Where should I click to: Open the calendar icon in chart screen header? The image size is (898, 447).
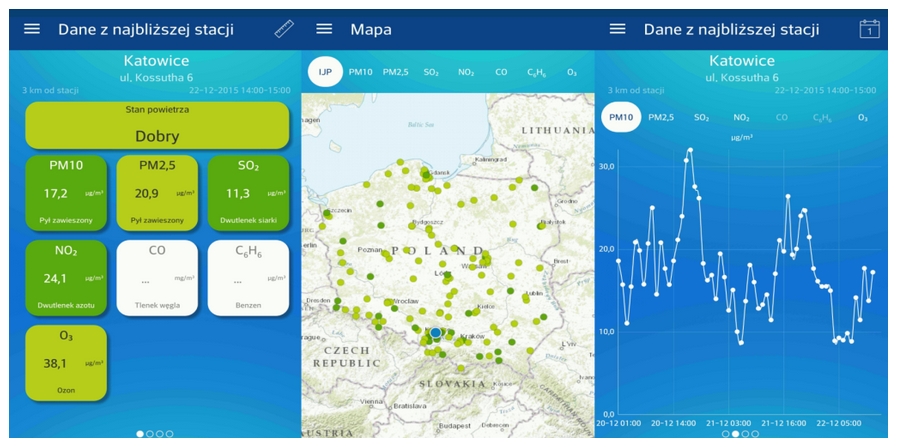coord(869,29)
